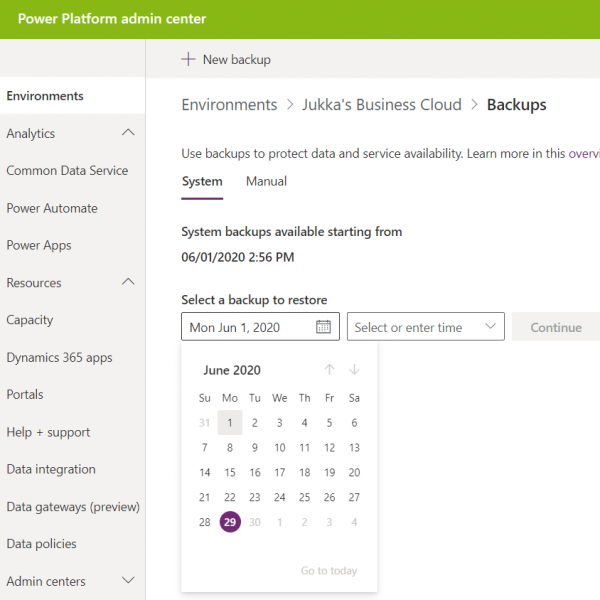Viewport: 600px width, 600px height.
Task: Pick June 13 in the calendar
Action: (x=354, y=447)
